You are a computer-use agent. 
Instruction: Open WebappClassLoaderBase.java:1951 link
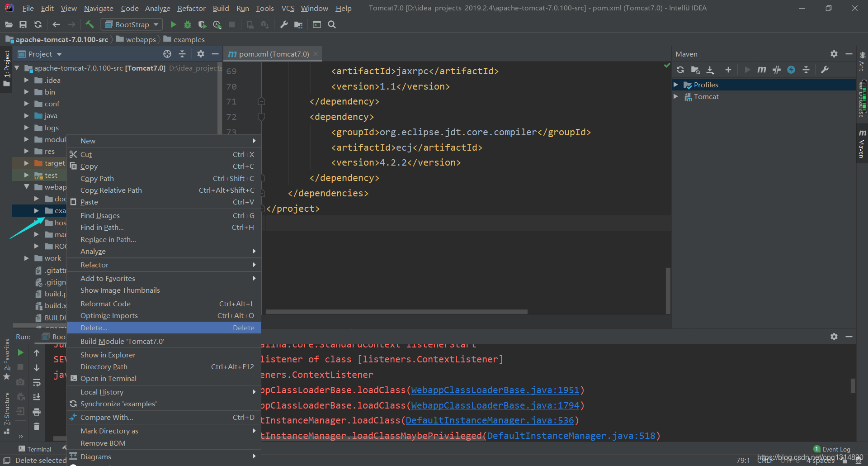[x=495, y=390]
